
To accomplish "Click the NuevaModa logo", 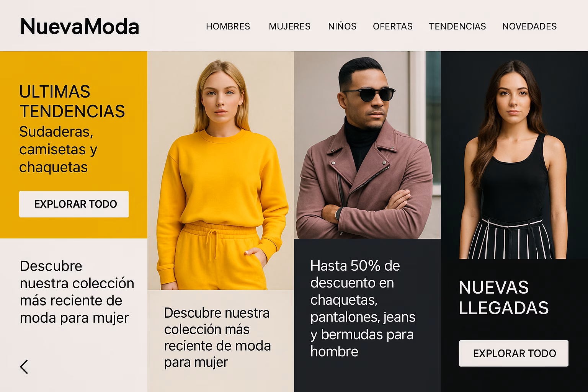I will click(79, 26).
